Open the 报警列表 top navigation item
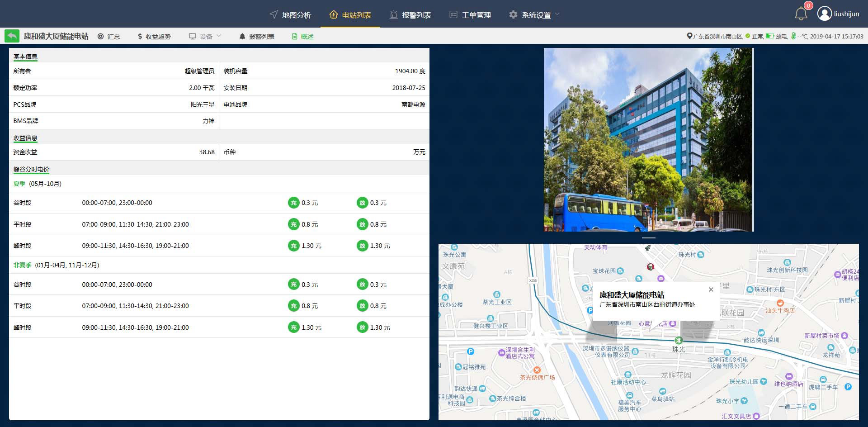 click(410, 15)
